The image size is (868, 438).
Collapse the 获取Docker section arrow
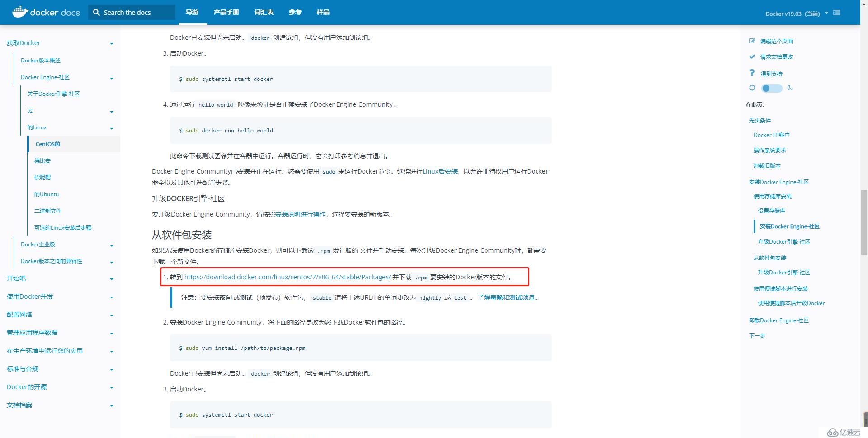point(112,44)
